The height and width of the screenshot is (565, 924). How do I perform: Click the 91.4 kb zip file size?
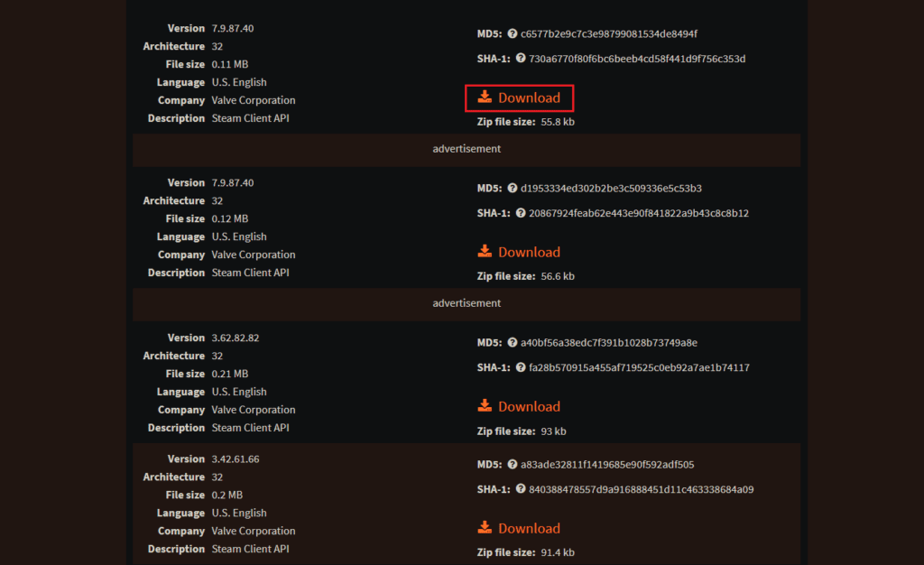[x=558, y=552]
